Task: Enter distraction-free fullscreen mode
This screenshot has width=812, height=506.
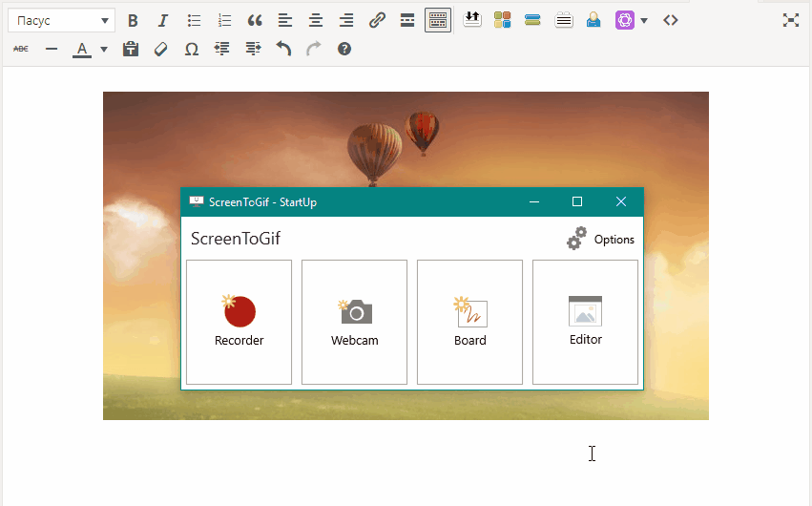Action: [790, 20]
